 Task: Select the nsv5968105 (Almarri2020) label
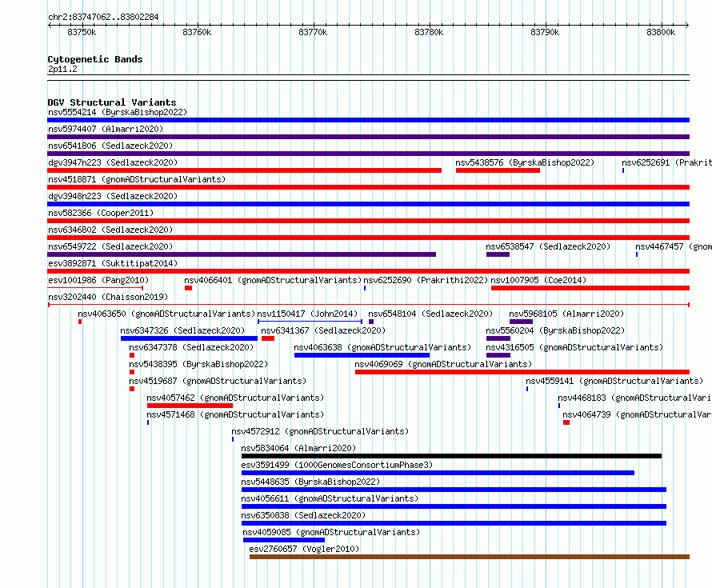[566, 314]
